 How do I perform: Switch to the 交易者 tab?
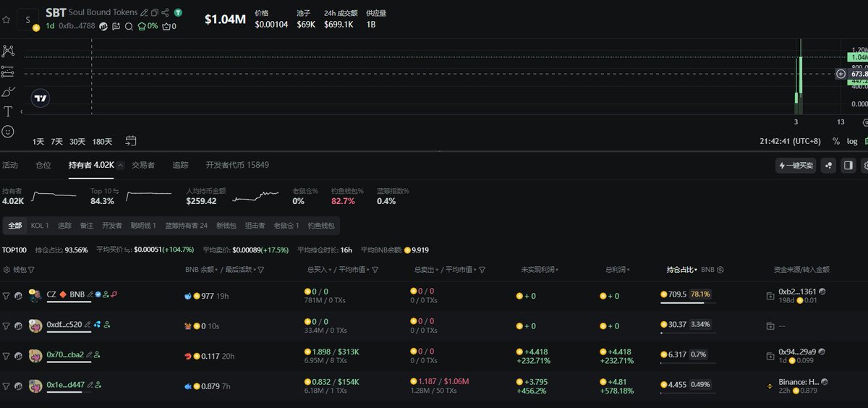point(142,165)
